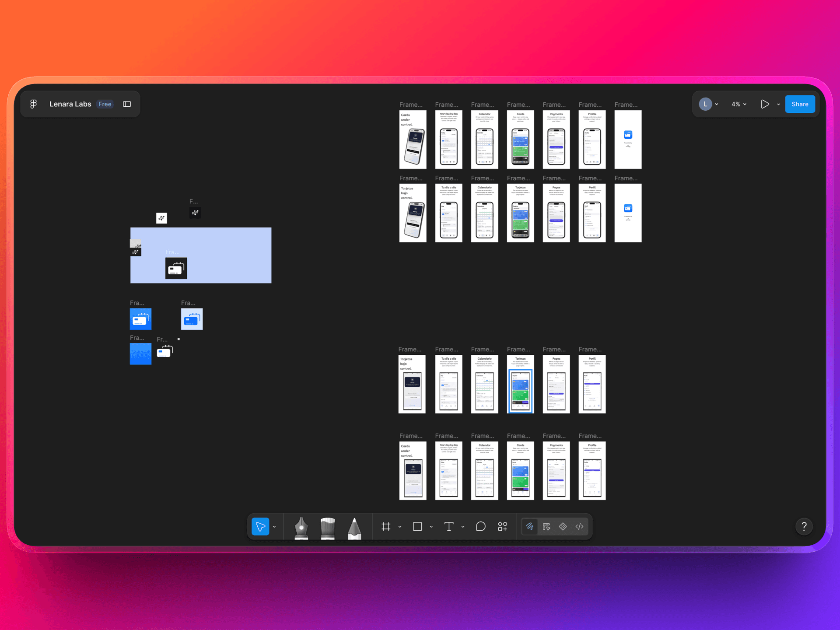Start the prototype with Play button

(765, 104)
